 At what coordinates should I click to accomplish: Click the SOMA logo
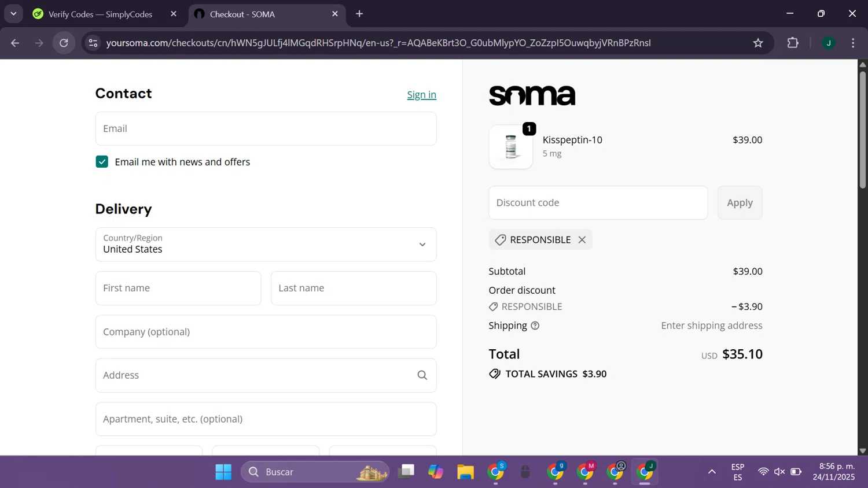click(x=532, y=95)
